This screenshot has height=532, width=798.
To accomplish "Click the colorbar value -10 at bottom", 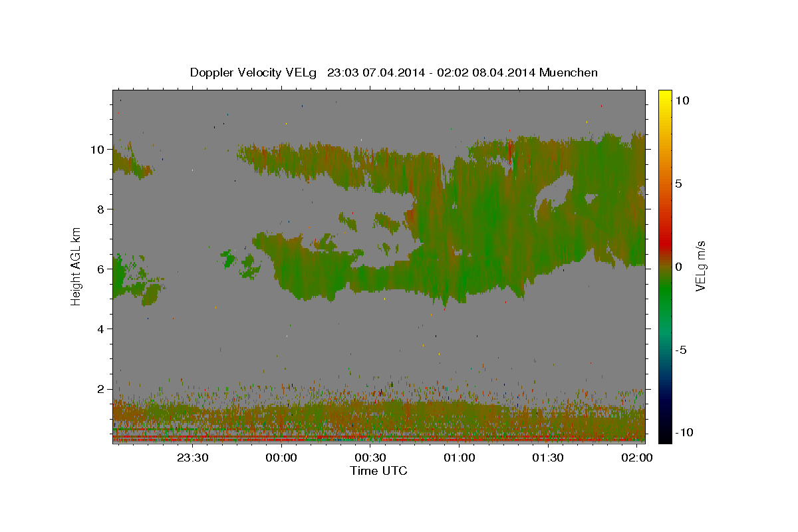I will point(683,433).
